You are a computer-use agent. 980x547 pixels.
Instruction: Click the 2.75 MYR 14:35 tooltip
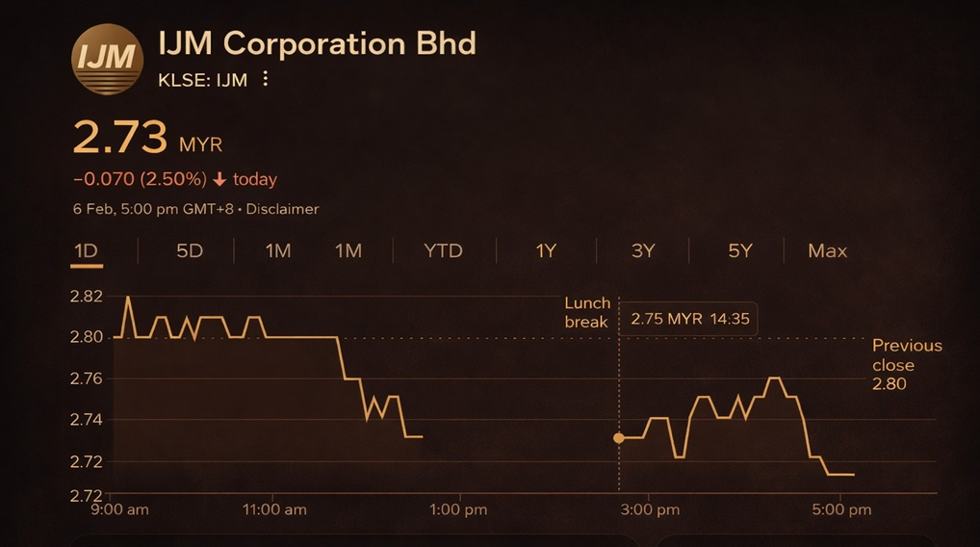point(689,319)
